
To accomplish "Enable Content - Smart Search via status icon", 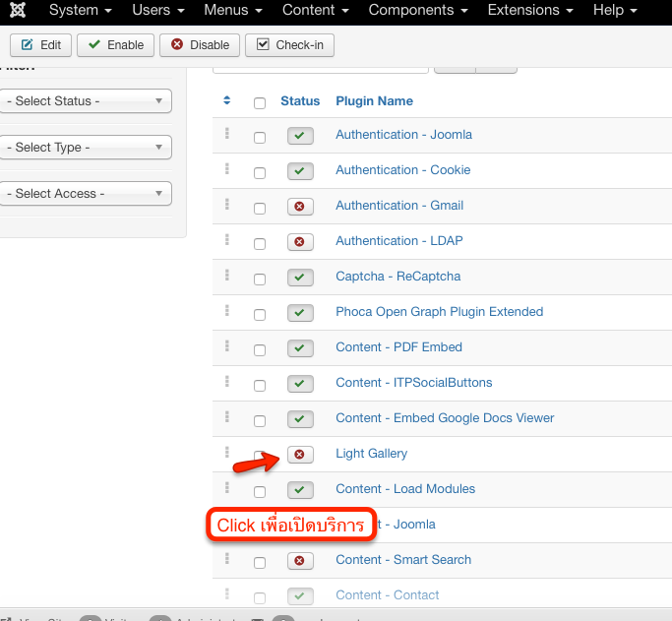I will 300,561.
